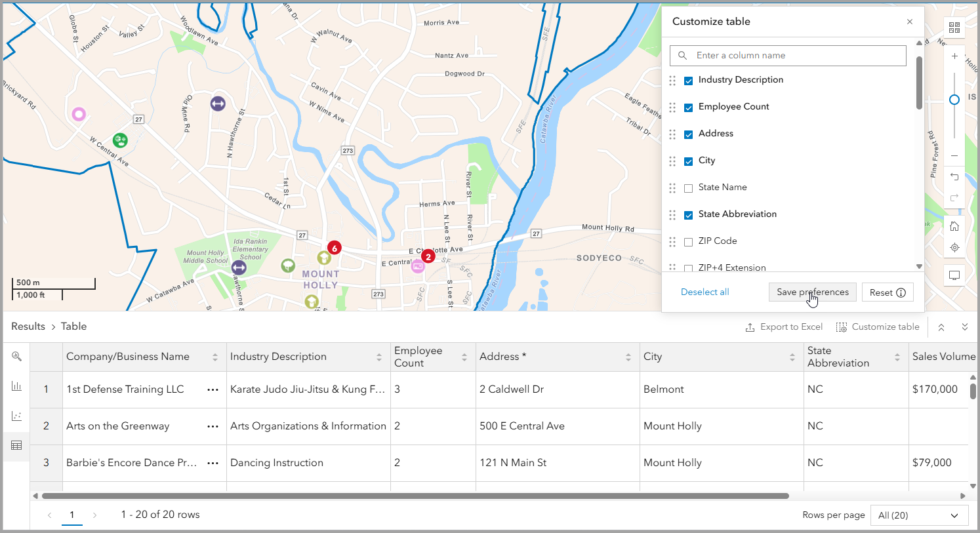980x533 pixels.
Task: Enable the State Name column
Action: (688, 188)
